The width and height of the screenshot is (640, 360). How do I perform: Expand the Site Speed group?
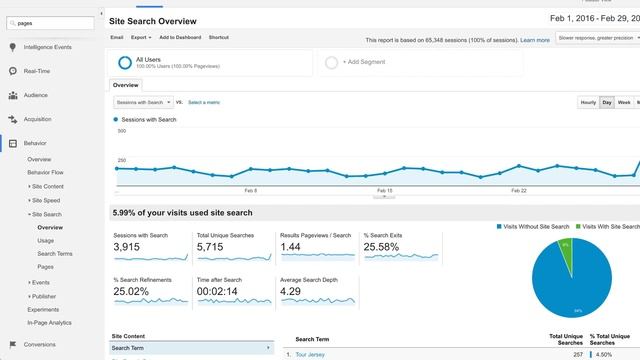[x=44, y=200]
